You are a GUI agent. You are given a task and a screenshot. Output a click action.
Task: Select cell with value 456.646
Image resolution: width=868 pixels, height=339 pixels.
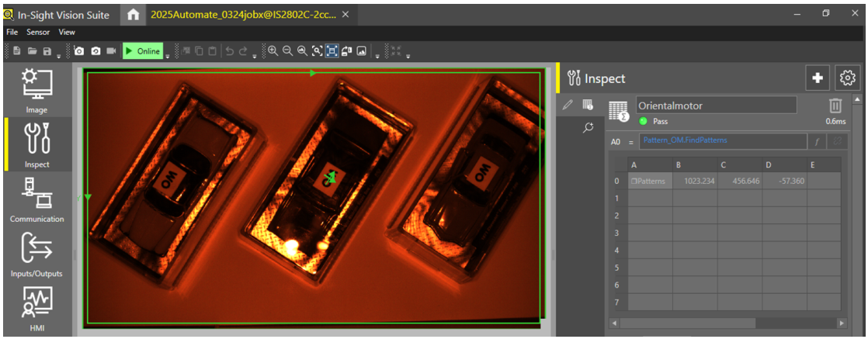[740, 181]
